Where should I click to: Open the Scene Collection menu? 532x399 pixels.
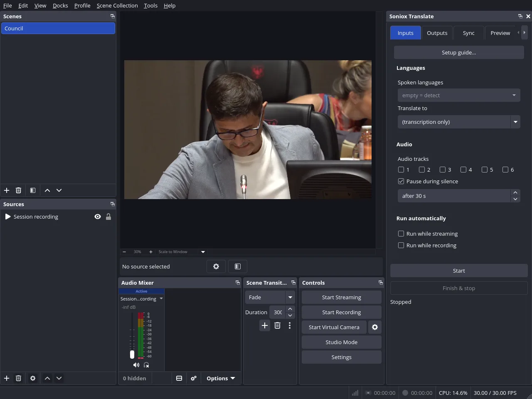(x=117, y=5)
